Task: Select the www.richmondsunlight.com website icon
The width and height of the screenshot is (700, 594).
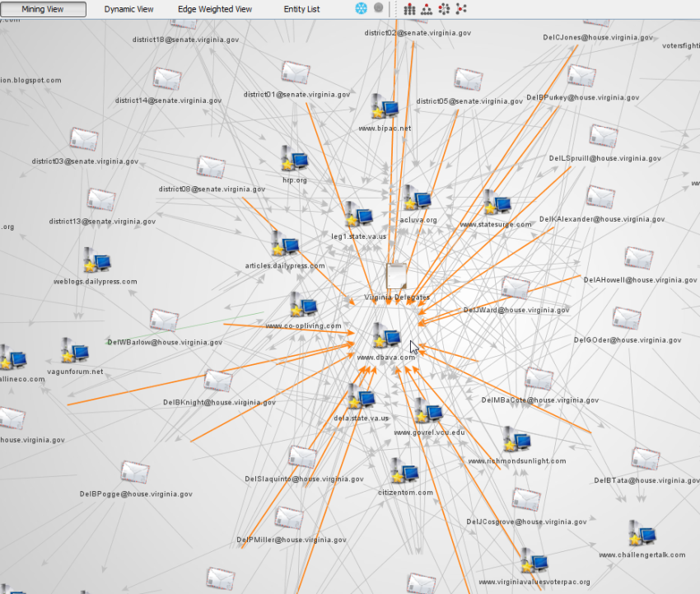Action: pos(517,439)
